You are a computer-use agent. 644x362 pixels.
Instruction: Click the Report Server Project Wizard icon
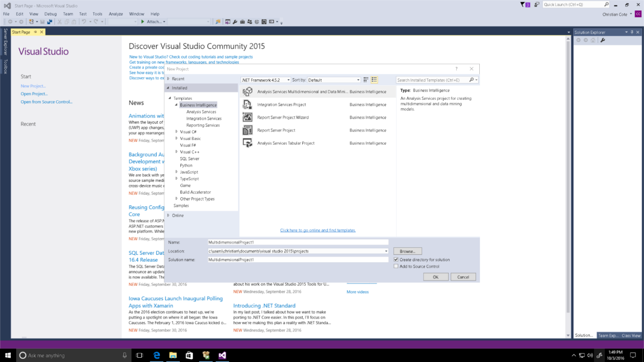[247, 117]
